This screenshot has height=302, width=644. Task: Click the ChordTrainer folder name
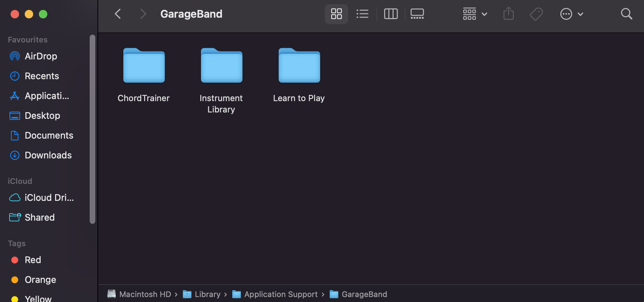tap(144, 98)
